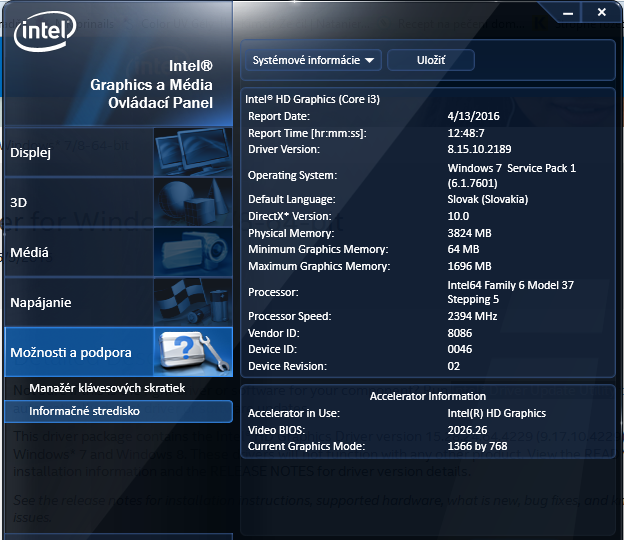Click the Operating System label
Viewport: 624px width, 540px height.
click(292, 175)
